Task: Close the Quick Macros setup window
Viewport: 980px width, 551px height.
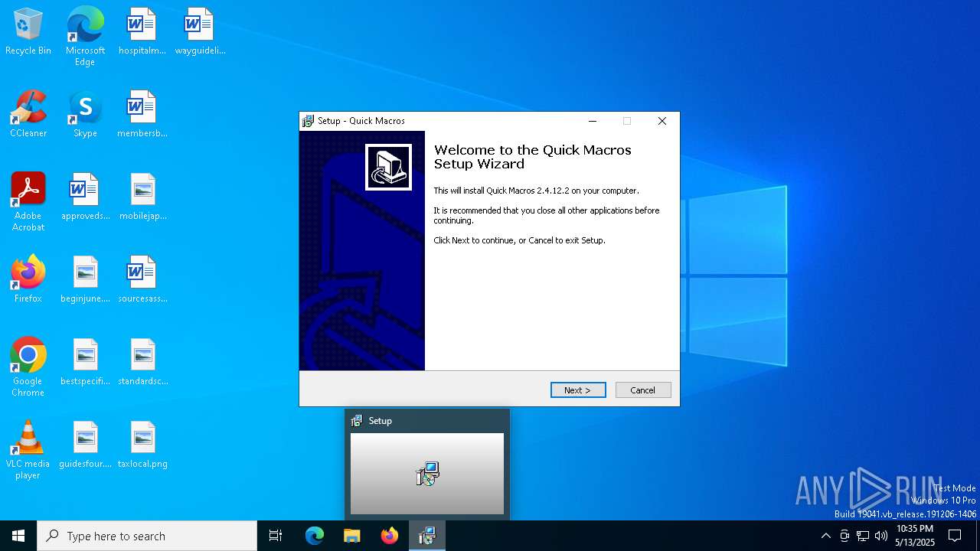Action: [662, 121]
